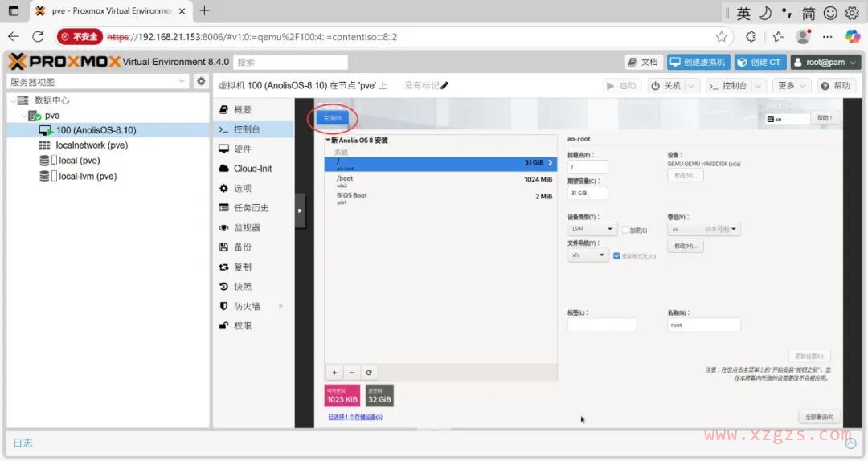
Task: Open the tree view settings gear icon
Action: point(202,81)
